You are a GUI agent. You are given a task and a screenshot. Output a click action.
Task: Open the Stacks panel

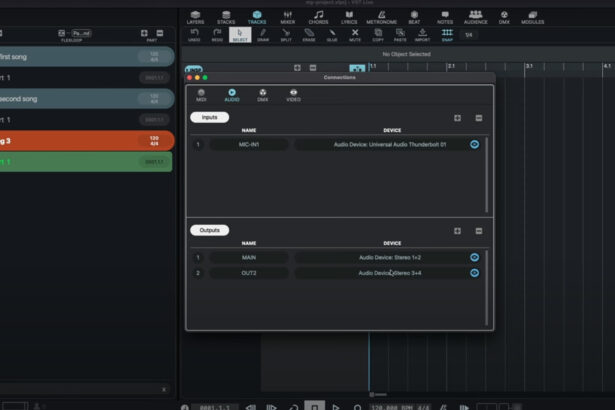(226, 18)
